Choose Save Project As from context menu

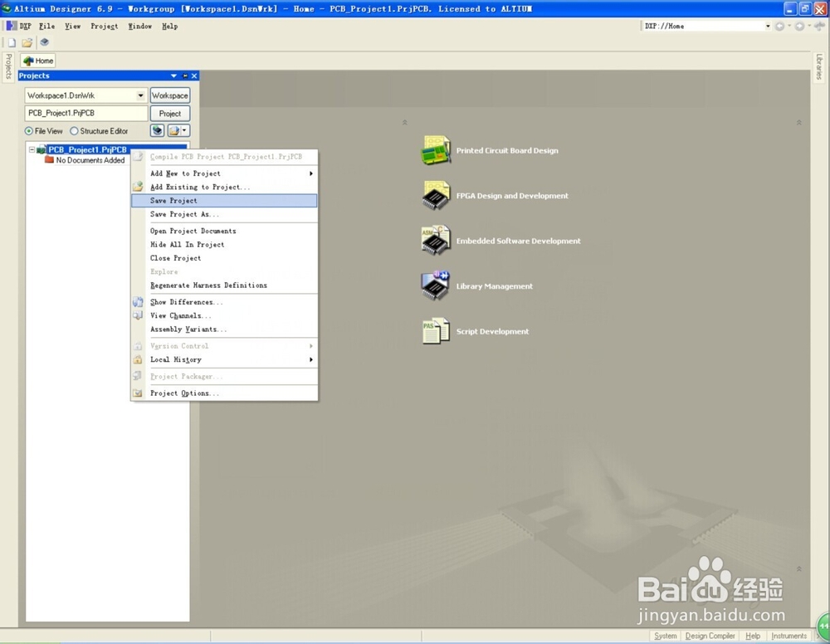tap(224, 214)
